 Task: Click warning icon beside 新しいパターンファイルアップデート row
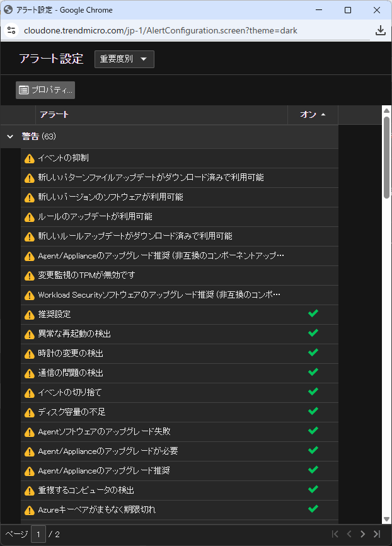[x=30, y=178]
